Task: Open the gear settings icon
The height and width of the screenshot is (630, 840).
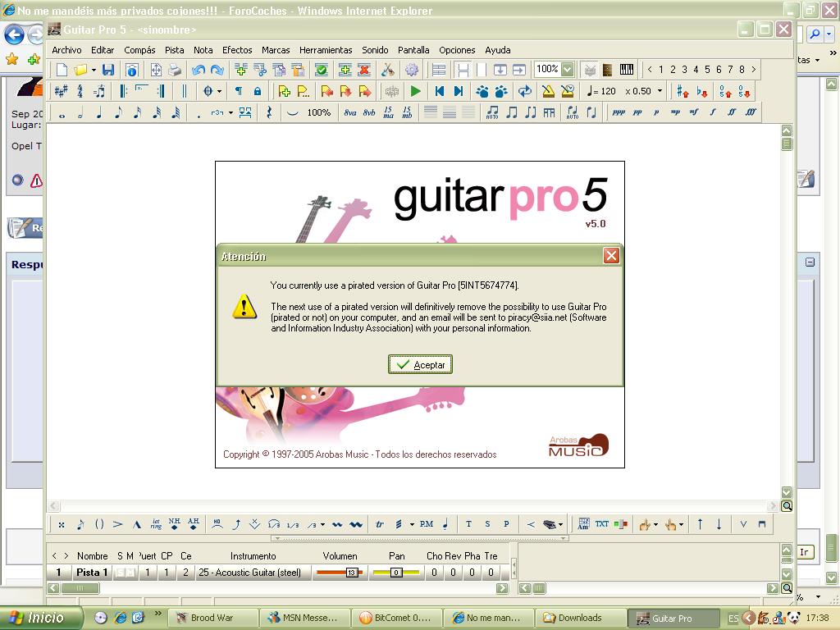Action: (x=412, y=70)
